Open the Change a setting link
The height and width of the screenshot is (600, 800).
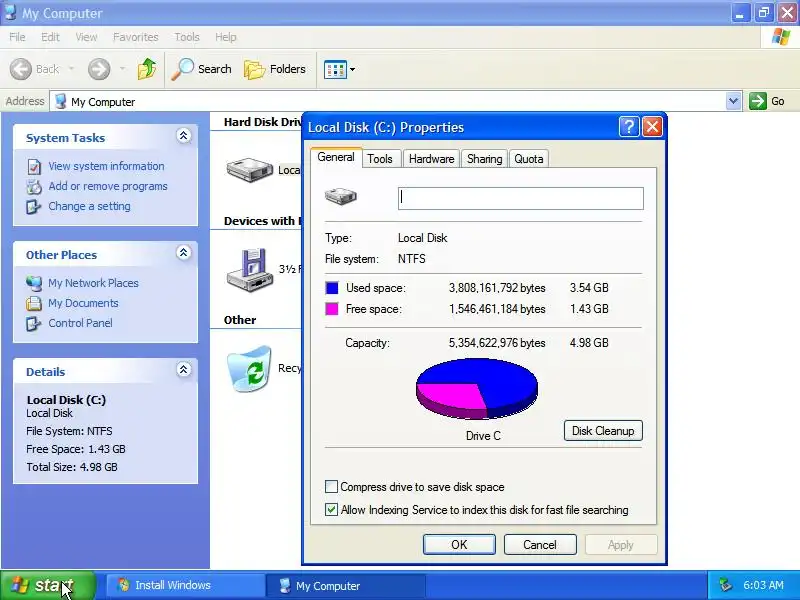[89, 206]
